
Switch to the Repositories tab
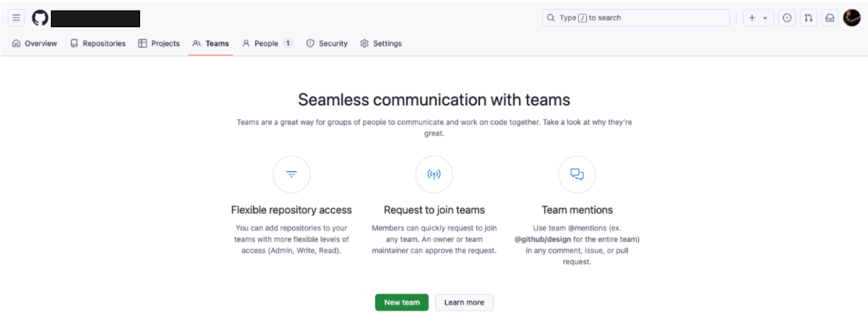(98, 43)
